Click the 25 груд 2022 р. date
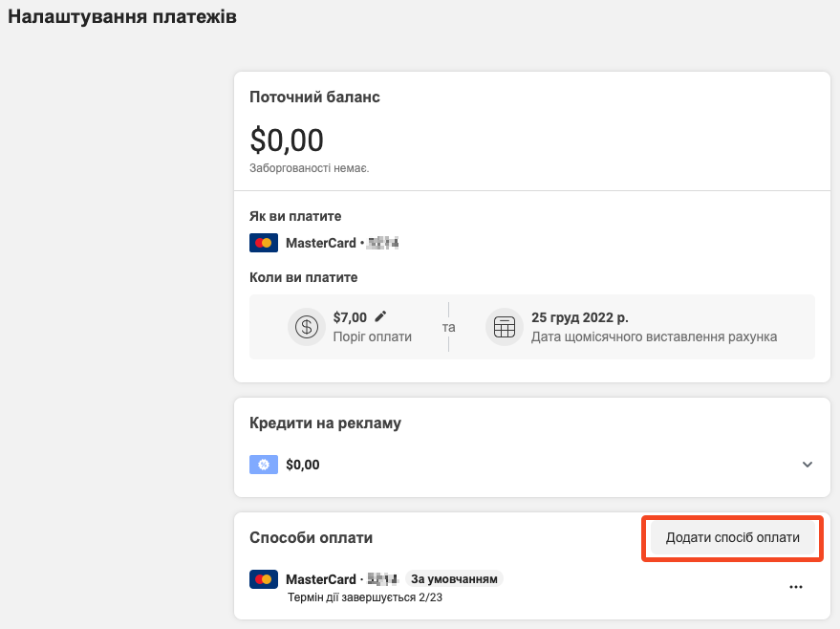 [x=580, y=317]
